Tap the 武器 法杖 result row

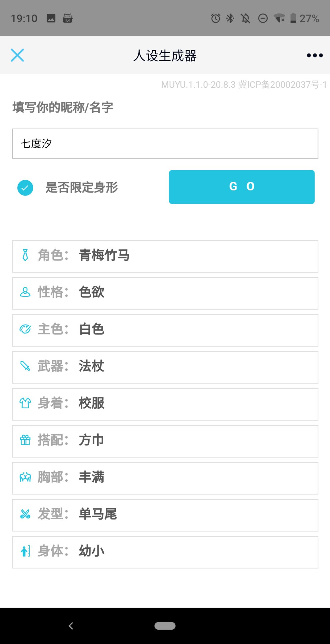point(165,367)
